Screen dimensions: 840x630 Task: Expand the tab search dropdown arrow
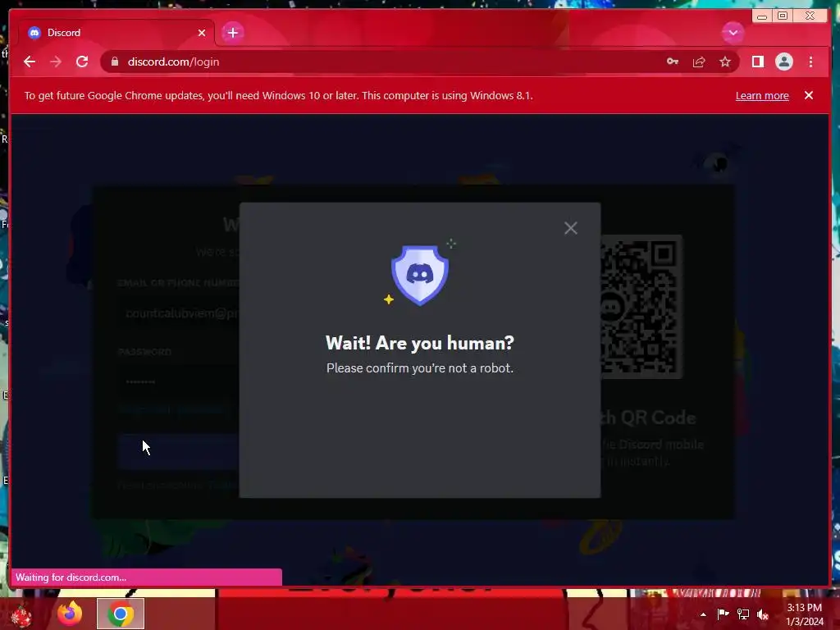[x=733, y=33]
